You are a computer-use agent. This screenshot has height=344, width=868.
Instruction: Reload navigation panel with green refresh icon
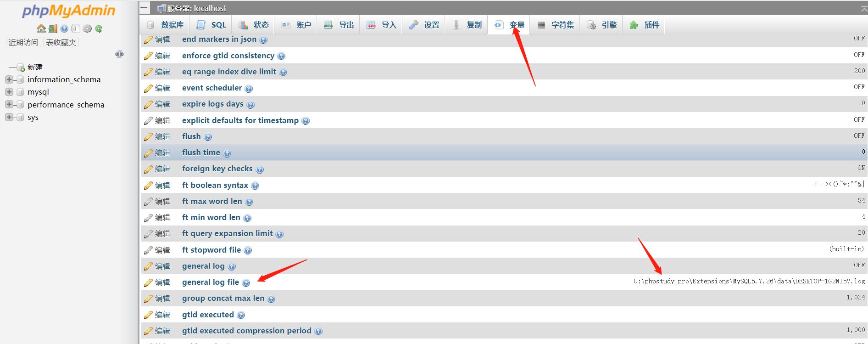[99, 28]
